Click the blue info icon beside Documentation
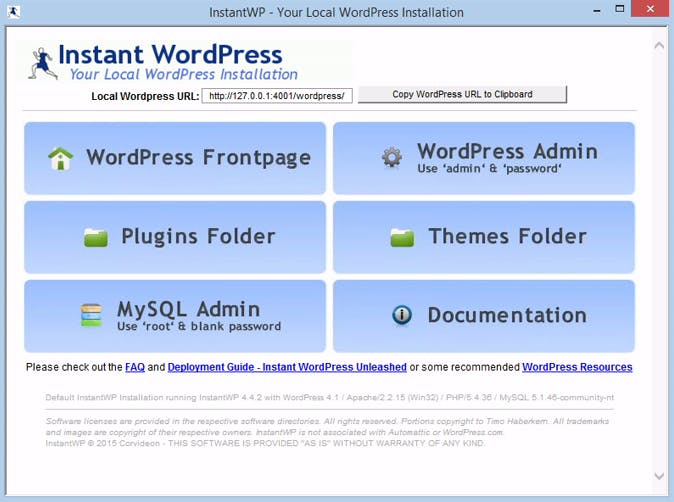 coord(402,315)
